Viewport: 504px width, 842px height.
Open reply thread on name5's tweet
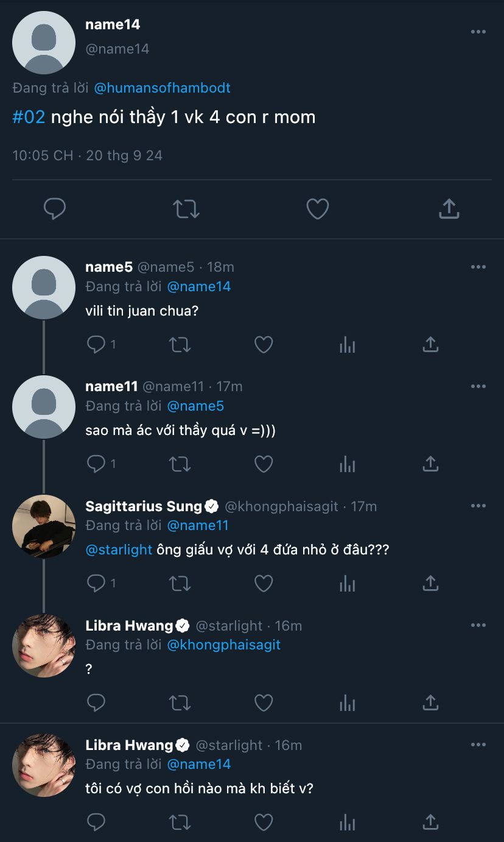click(x=97, y=345)
